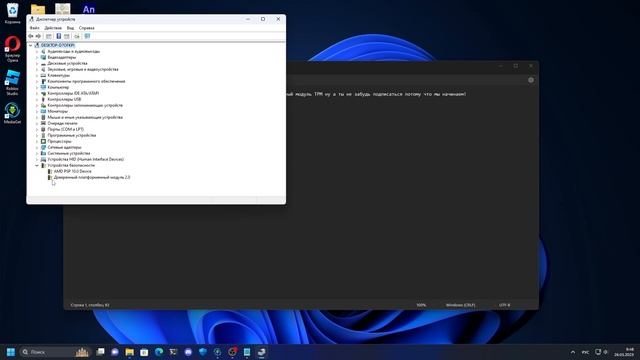The width and height of the screenshot is (640, 360).
Task: Collapse the Устройства безопасности category
Action: (x=37, y=165)
